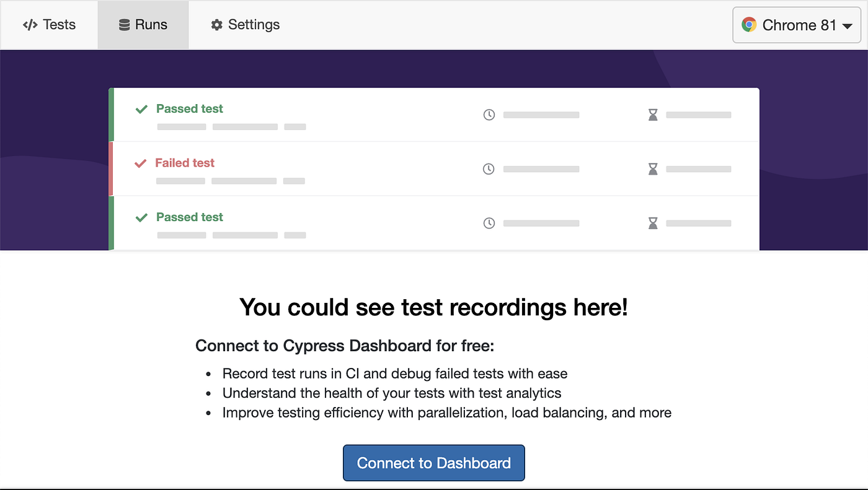Select the first Passed test label
Image resolution: width=868 pixels, height=490 pixels.
point(189,108)
